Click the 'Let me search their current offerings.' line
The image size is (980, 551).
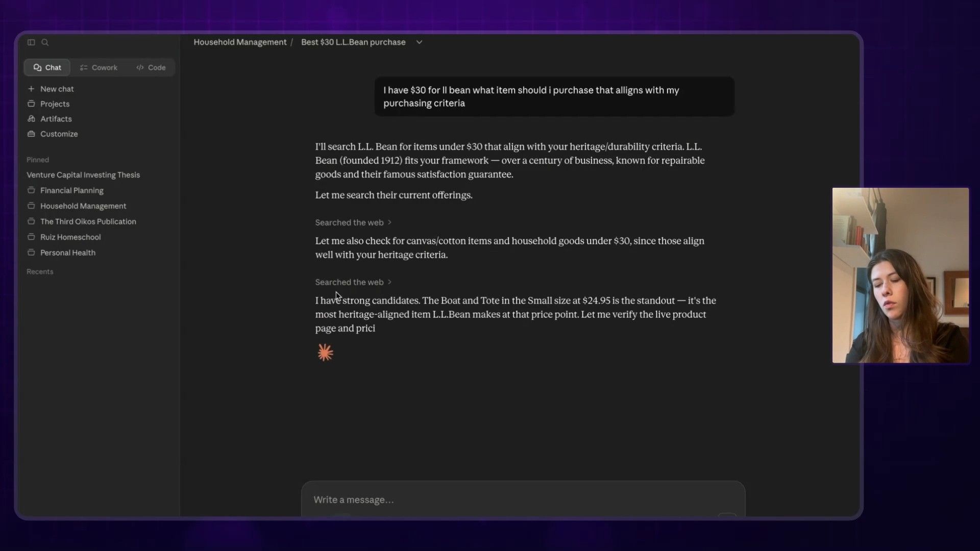point(394,195)
